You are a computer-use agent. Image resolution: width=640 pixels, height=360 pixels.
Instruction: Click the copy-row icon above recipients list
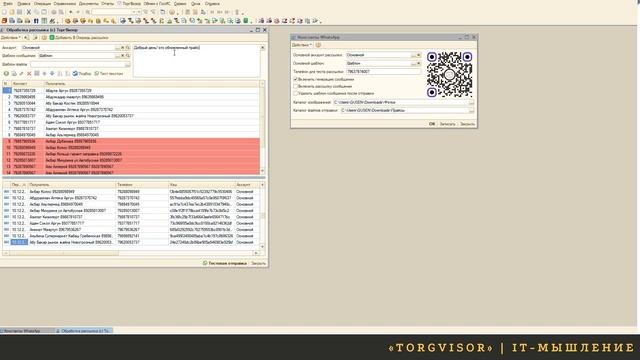click(14, 73)
